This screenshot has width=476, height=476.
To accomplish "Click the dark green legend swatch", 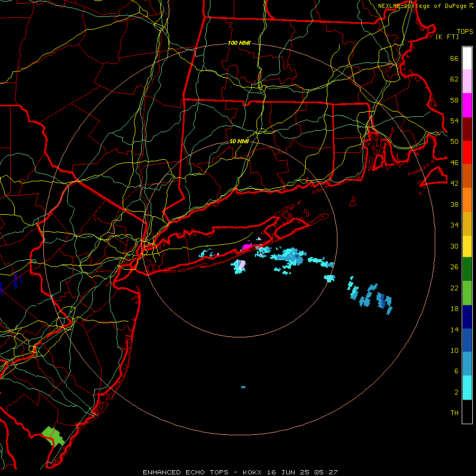I will coord(467,269).
